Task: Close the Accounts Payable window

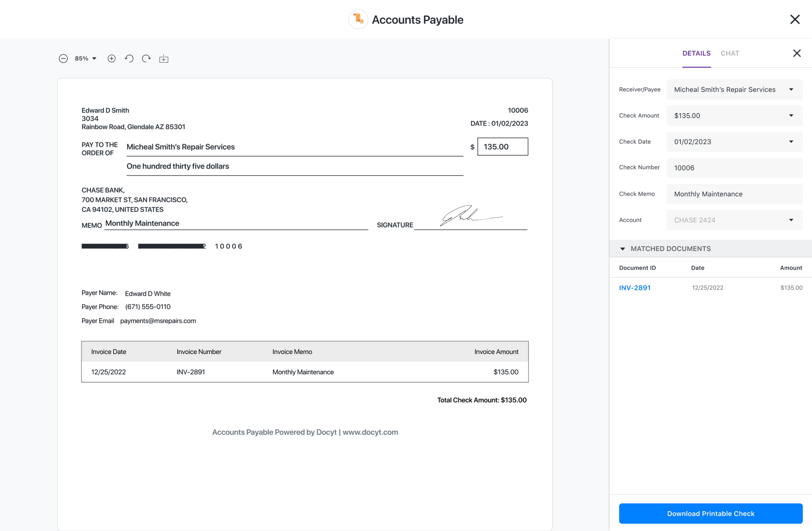Action: click(795, 19)
